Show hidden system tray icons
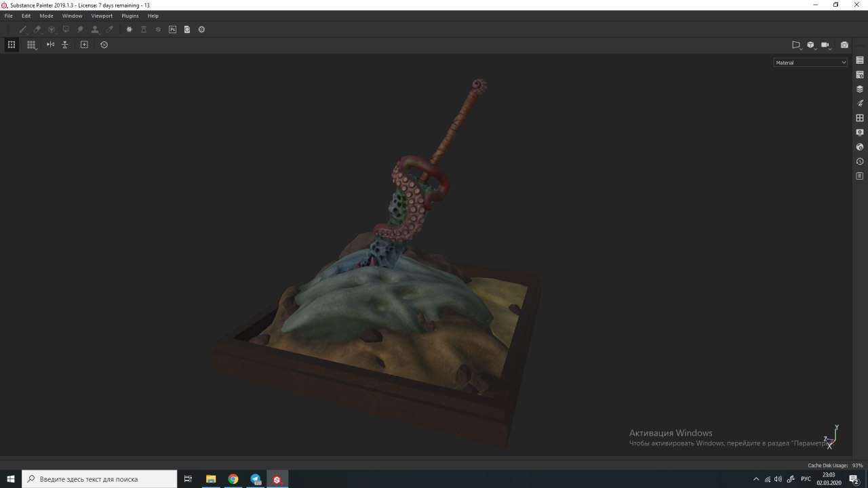Image resolution: width=868 pixels, height=488 pixels. [756, 479]
